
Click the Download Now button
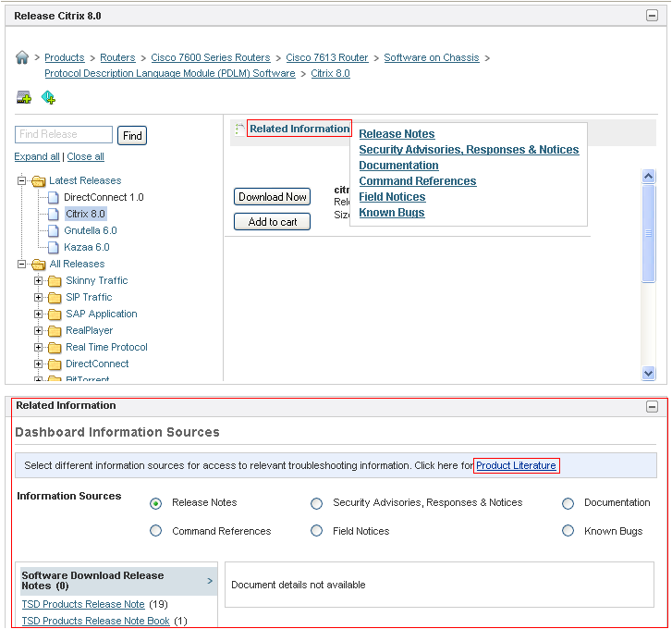pyautogui.click(x=272, y=197)
